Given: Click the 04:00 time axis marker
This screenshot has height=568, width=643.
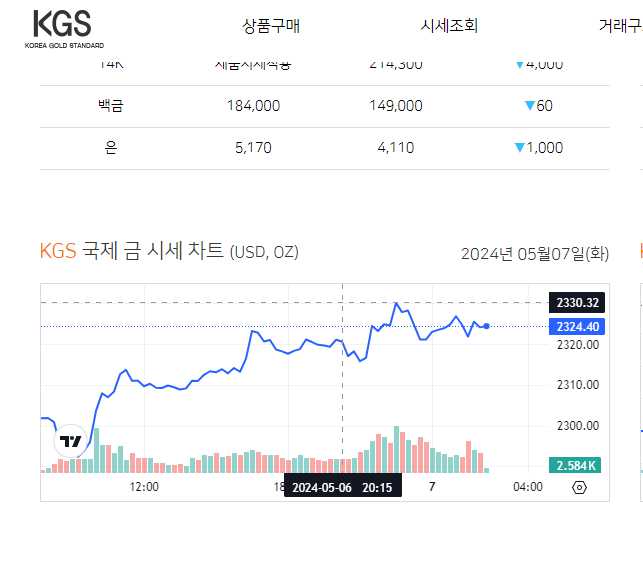Looking at the screenshot, I should click(528, 487).
